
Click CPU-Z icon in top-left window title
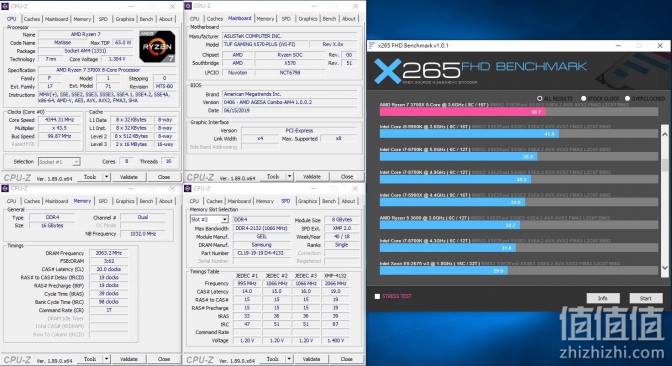(x=5, y=6)
